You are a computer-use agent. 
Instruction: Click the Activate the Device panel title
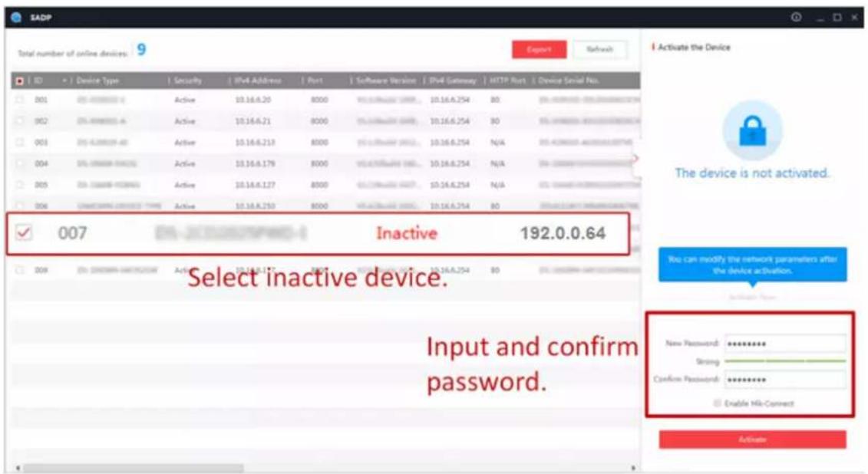[694, 47]
